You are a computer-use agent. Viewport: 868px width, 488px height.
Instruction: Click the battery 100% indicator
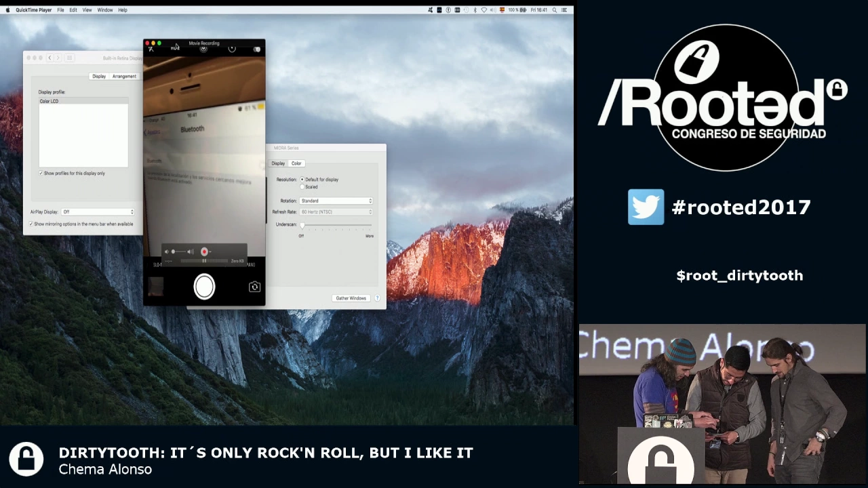coord(517,10)
